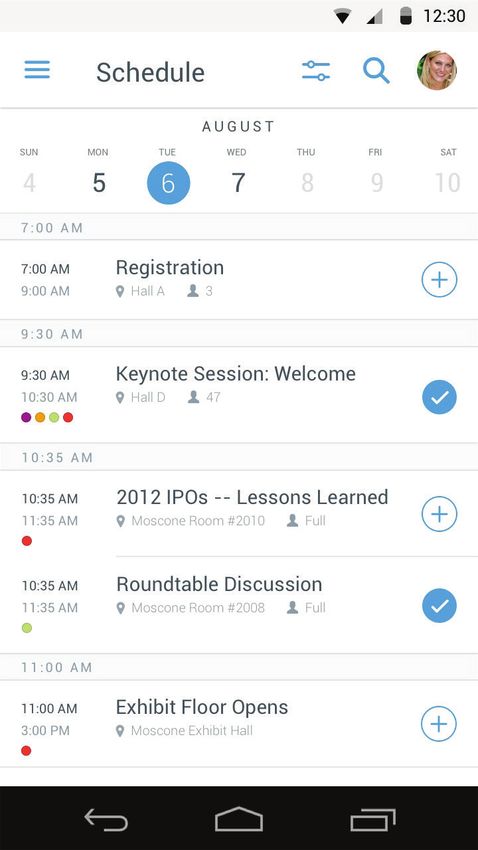Add 2012 IPOs session with plus icon
The width and height of the screenshot is (478, 850).
point(439,514)
